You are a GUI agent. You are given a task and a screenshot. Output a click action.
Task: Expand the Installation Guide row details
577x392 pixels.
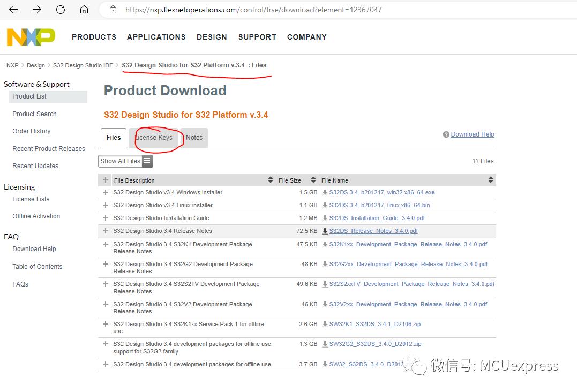tap(106, 218)
